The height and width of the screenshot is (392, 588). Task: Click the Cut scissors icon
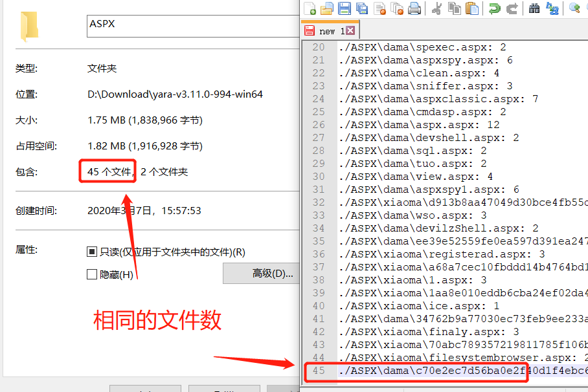click(x=436, y=8)
